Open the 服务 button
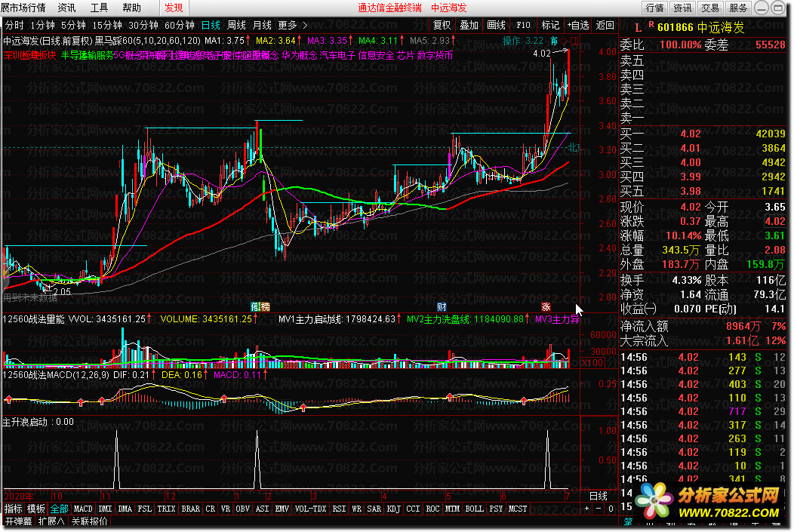Image resolution: width=794 pixels, height=532 pixels. [x=738, y=8]
